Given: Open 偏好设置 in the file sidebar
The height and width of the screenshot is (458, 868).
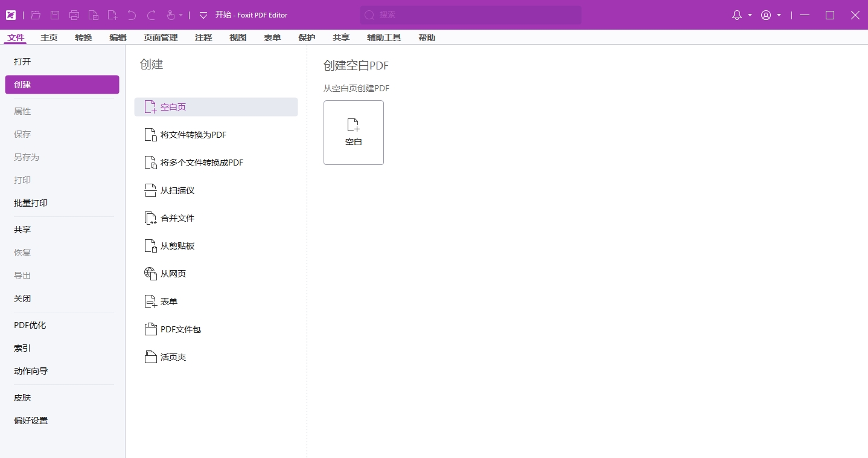Looking at the screenshot, I should (x=62, y=421).
